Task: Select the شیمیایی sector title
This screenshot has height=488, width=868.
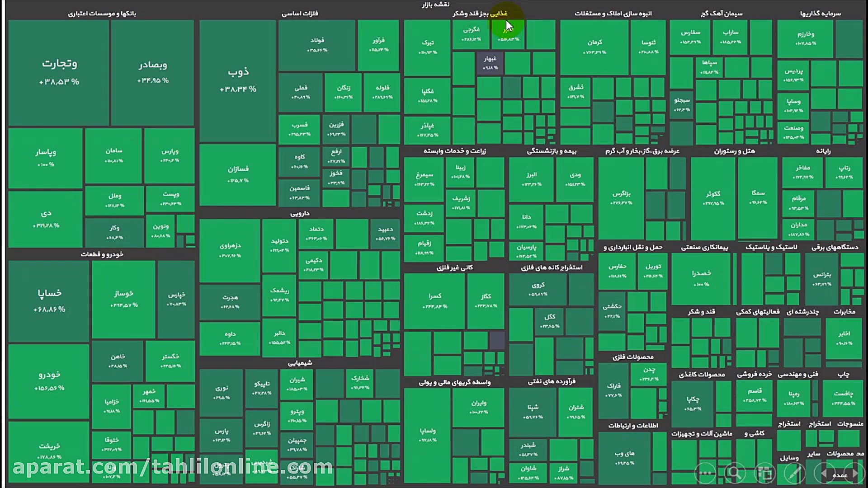Action: pos(300,363)
